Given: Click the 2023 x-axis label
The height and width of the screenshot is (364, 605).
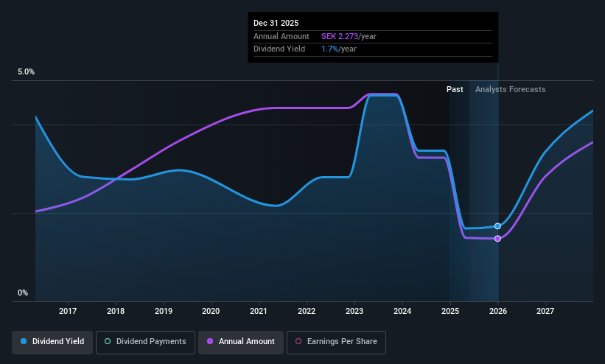Looking at the screenshot, I should click(x=354, y=311).
